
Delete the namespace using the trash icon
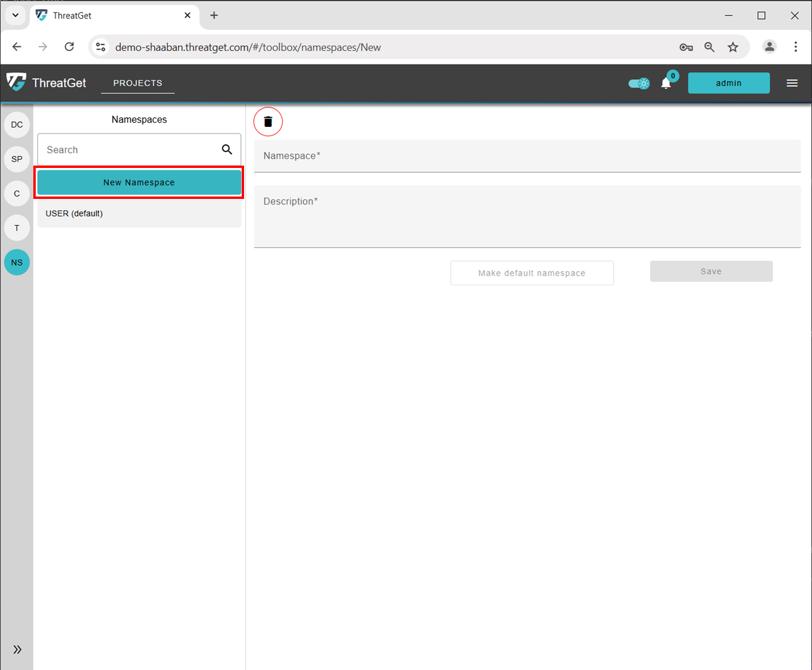tap(268, 121)
